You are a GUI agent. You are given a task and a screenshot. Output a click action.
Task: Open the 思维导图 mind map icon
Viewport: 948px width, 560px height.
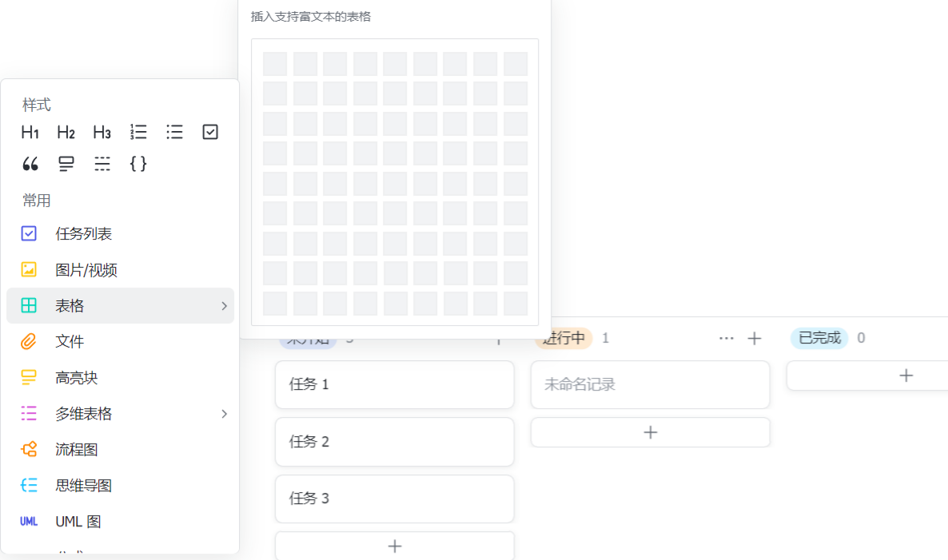point(29,485)
